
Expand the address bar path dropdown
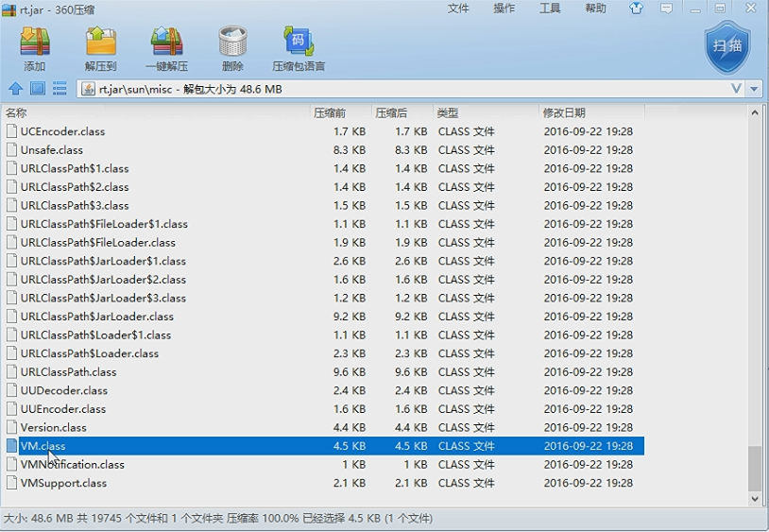pyautogui.click(x=736, y=89)
